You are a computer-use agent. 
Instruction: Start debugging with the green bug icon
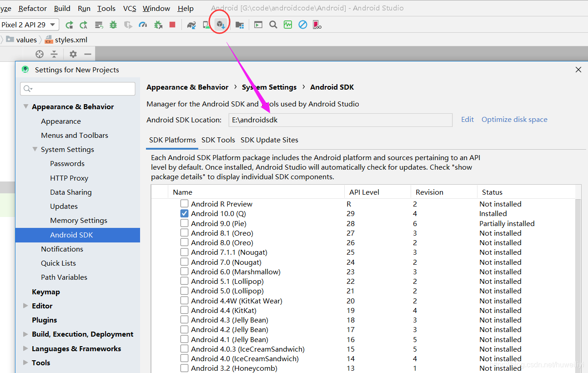click(113, 25)
